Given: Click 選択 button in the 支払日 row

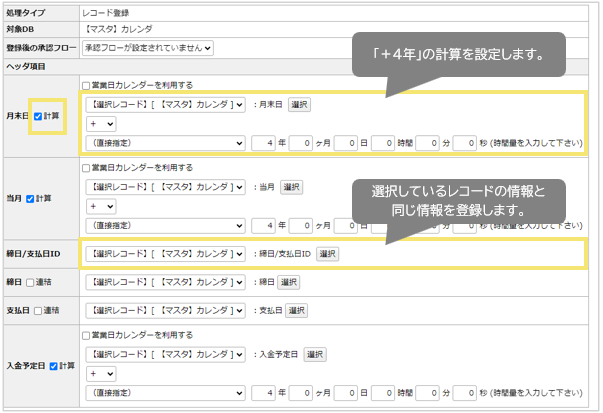Looking at the screenshot, I should click(x=297, y=310).
